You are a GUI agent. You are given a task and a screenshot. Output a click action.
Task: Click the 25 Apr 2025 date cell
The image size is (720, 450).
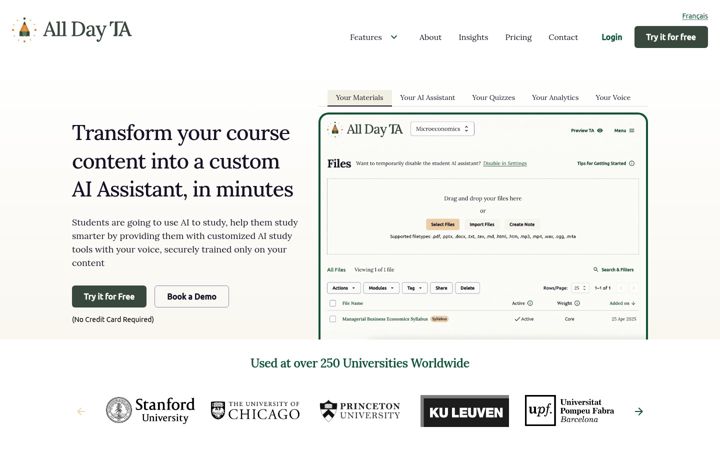[624, 319]
